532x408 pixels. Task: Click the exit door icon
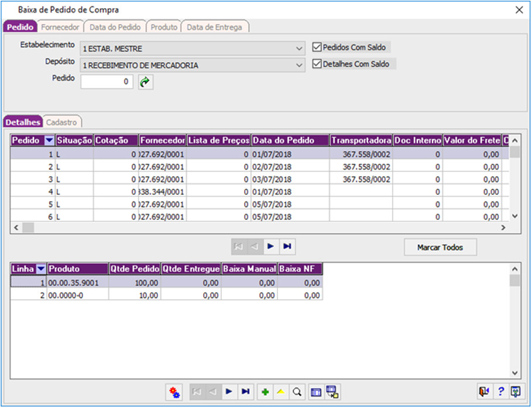(x=484, y=392)
